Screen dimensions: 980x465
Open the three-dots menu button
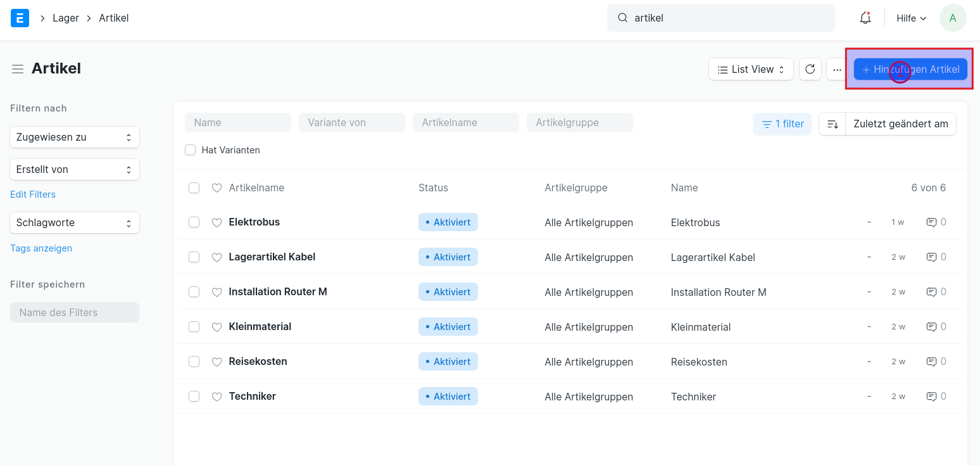[x=837, y=69]
